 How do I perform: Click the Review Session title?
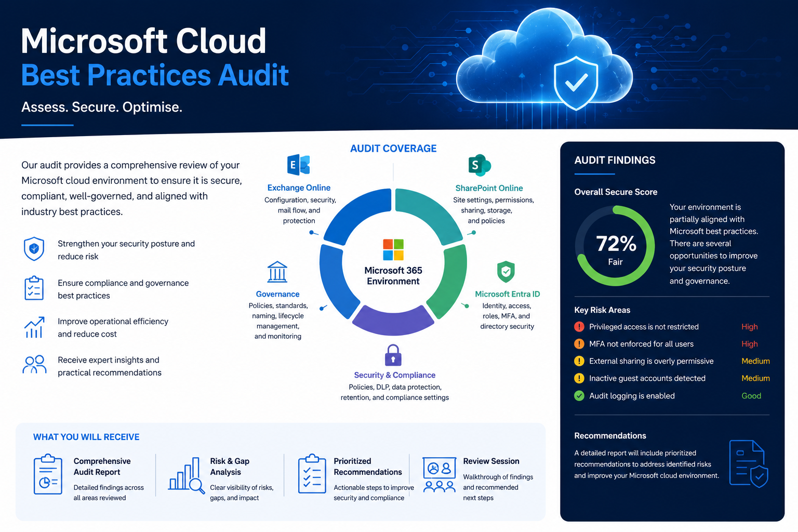tap(491, 461)
